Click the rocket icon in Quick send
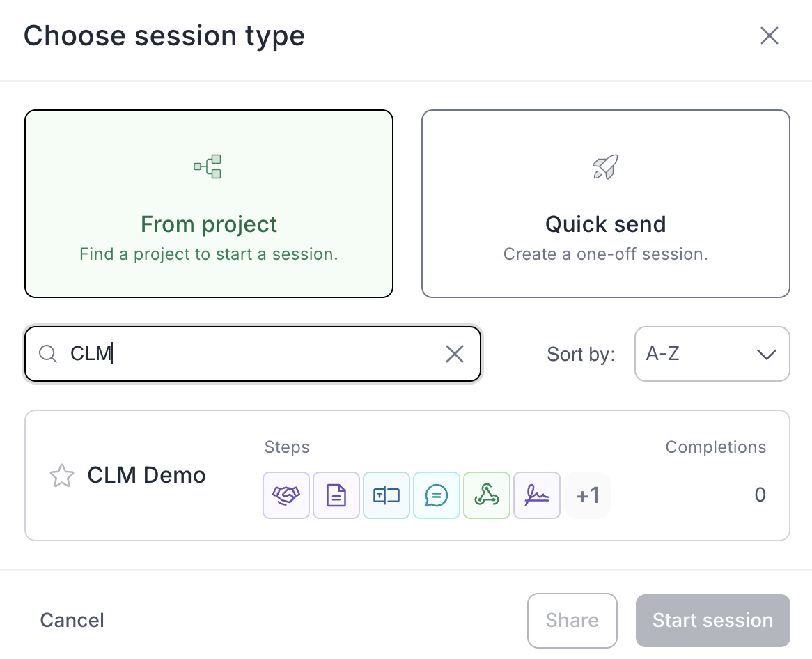This screenshot has width=812, height=659. [605, 166]
